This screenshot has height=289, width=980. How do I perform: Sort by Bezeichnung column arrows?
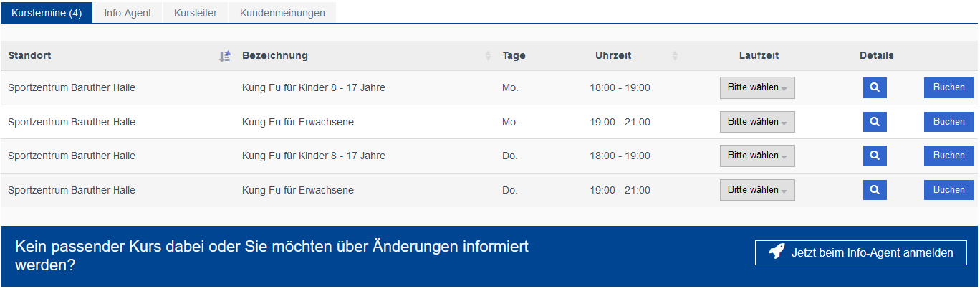488,56
